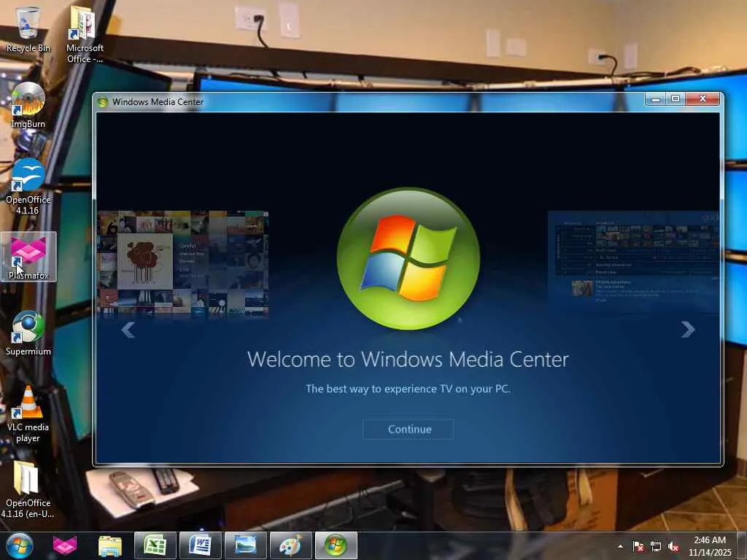Viewport: 747px width, 560px height.
Task: Click the network status tray icon
Action: (656, 546)
